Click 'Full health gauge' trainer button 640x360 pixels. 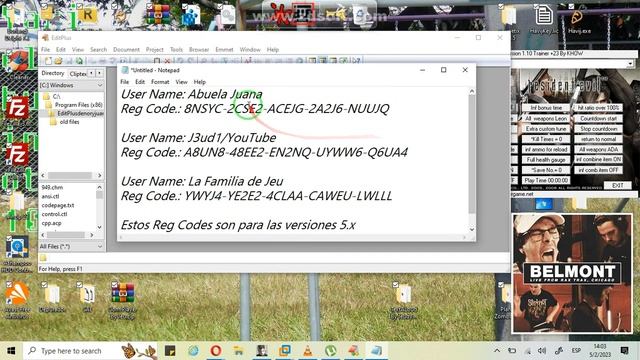pos(546,160)
